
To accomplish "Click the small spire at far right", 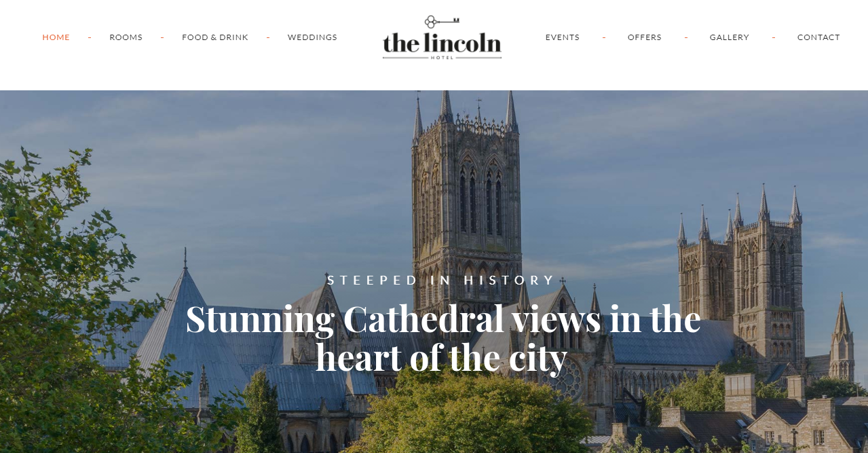I will click(x=842, y=336).
